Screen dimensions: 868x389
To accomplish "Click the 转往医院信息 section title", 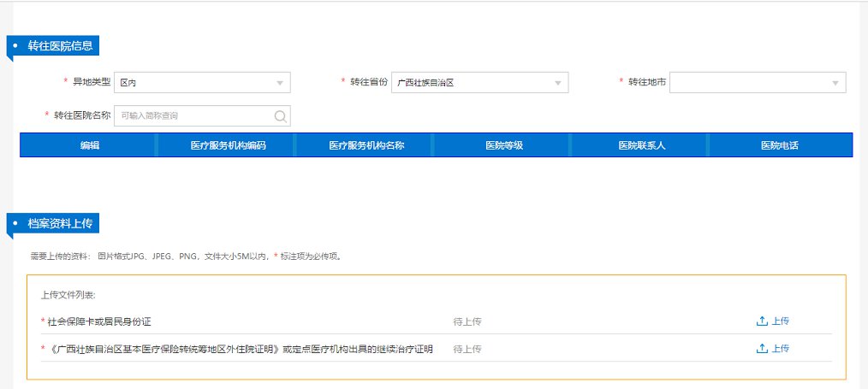I will click(60, 45).
